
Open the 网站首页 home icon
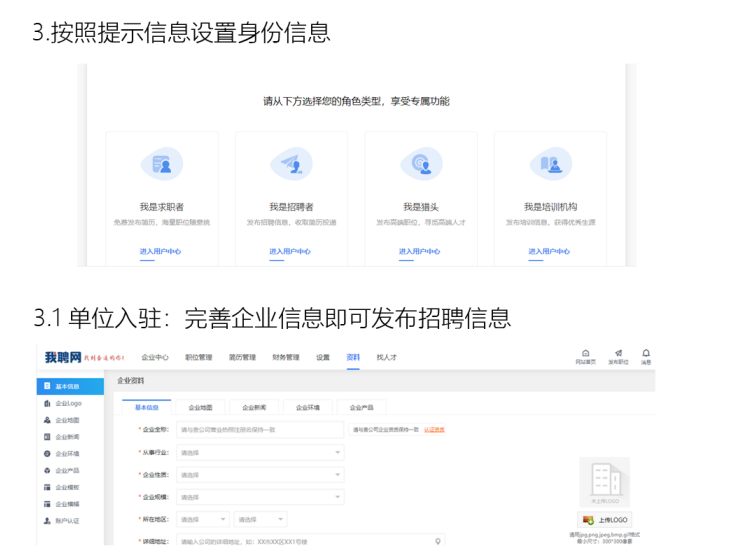coord(585,353)
